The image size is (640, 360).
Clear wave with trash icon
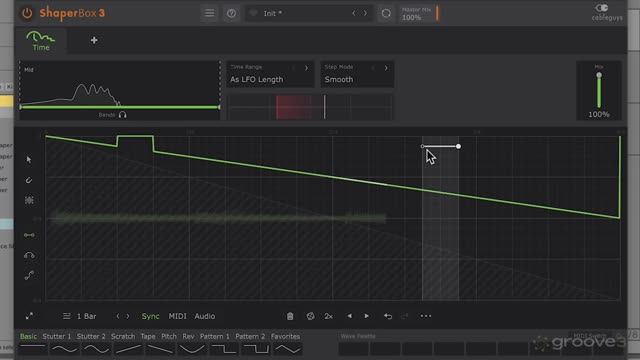pyautogui.click(x=290, y=316)
